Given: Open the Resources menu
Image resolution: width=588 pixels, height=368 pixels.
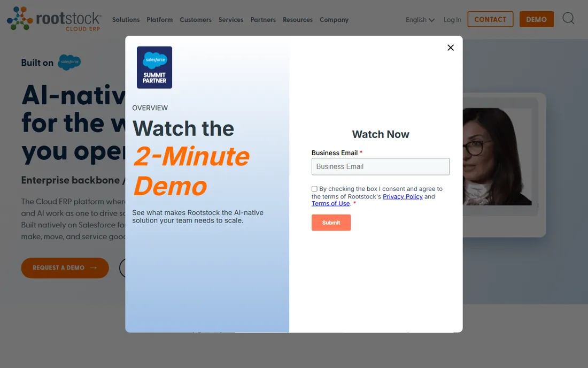Looking at the screenshot, I should 298,19.
